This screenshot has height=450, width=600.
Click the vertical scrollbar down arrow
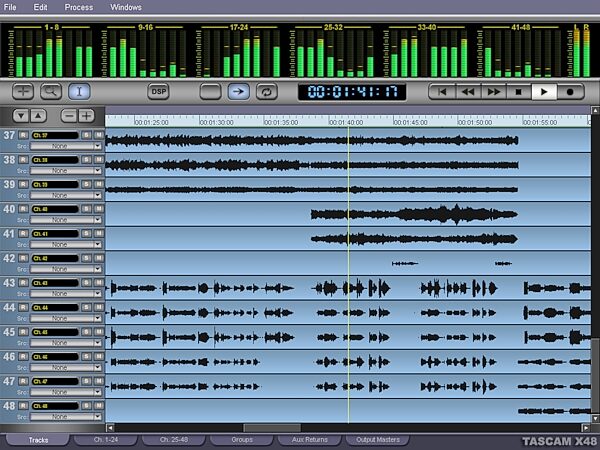click(x=595, y=418)
